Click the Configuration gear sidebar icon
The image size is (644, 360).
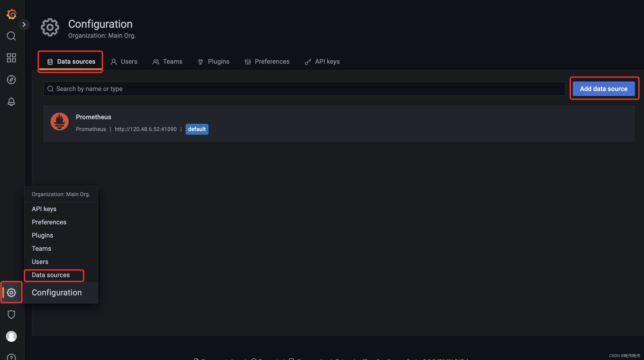[11, 292]
